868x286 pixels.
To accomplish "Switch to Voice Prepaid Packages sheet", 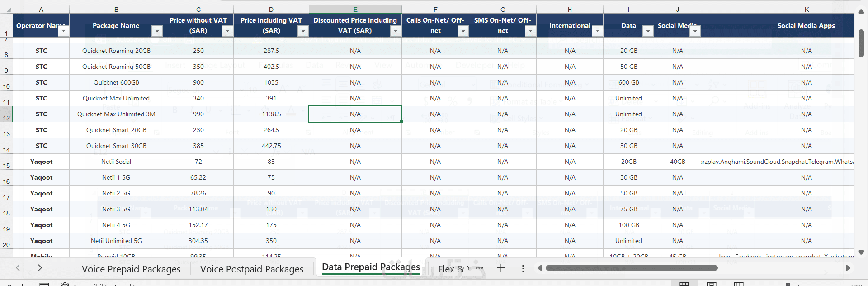I will tap(131, 269).
